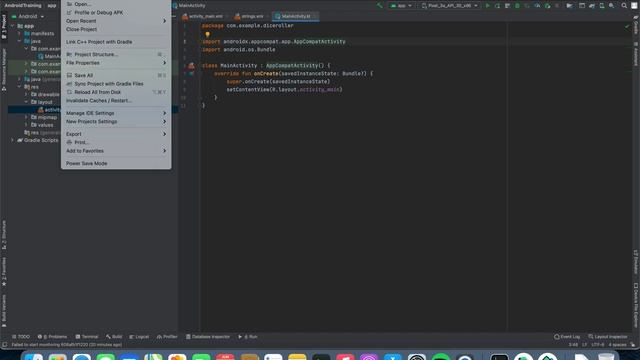Expand the Export submenu
Image resolution: width=640 pixels, height=360 pixels.
click(x=116, y=134)
